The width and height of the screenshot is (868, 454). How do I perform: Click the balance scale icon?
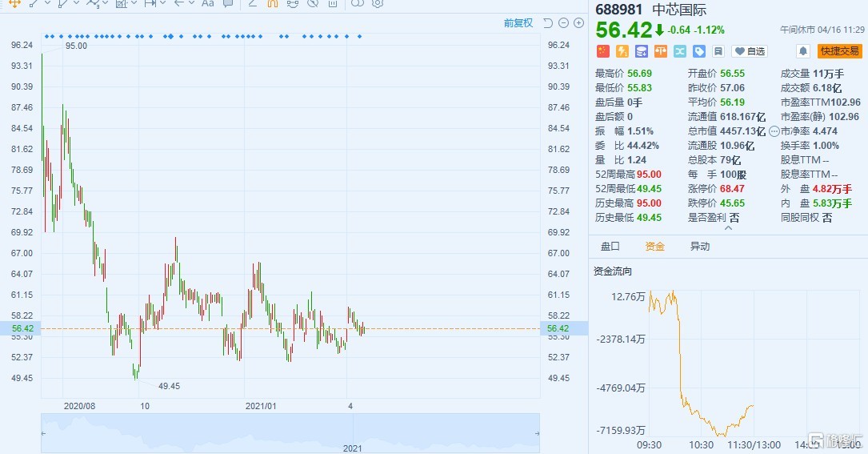click(x=661, y=51)
